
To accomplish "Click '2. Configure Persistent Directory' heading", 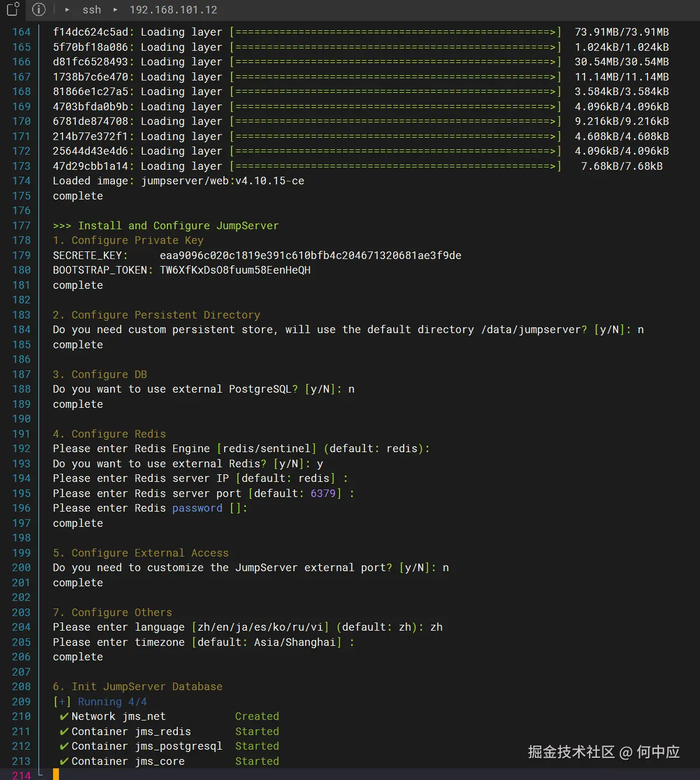I will (156, 315).
